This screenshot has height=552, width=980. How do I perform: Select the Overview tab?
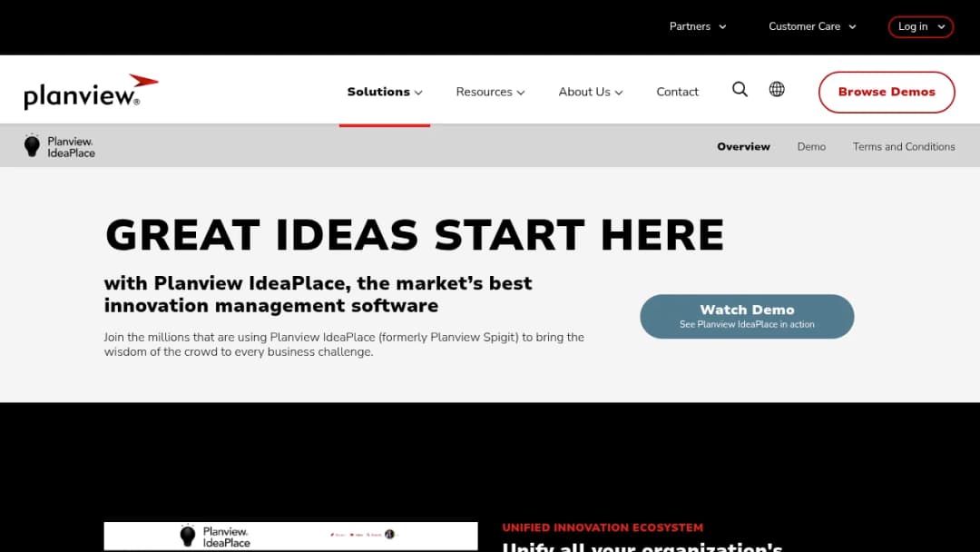(x=743, y=146)
